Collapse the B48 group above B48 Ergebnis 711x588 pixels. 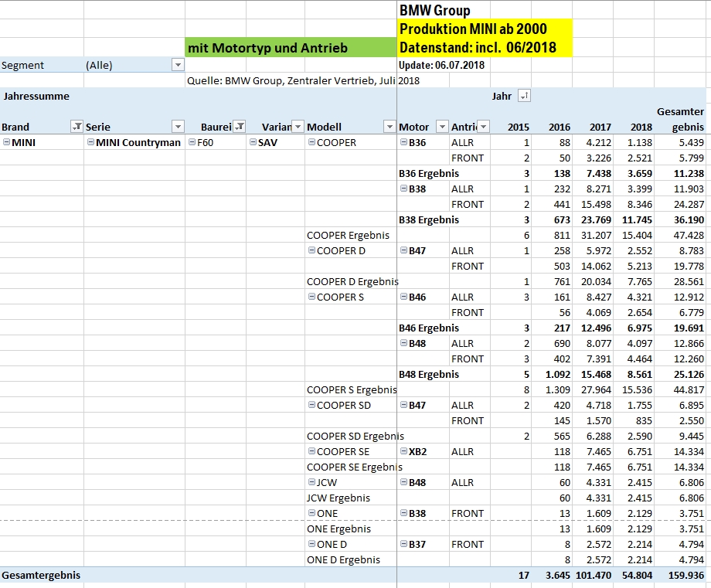point(403,343)
